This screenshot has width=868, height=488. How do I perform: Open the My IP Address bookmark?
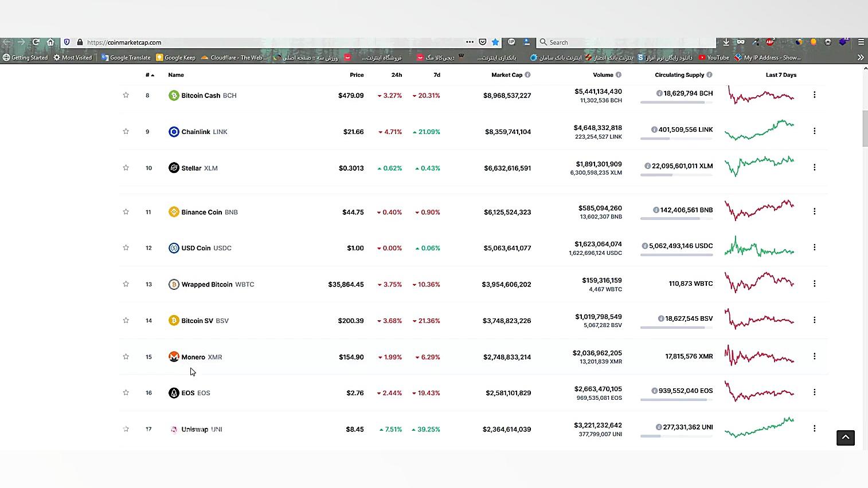[768, 57]
